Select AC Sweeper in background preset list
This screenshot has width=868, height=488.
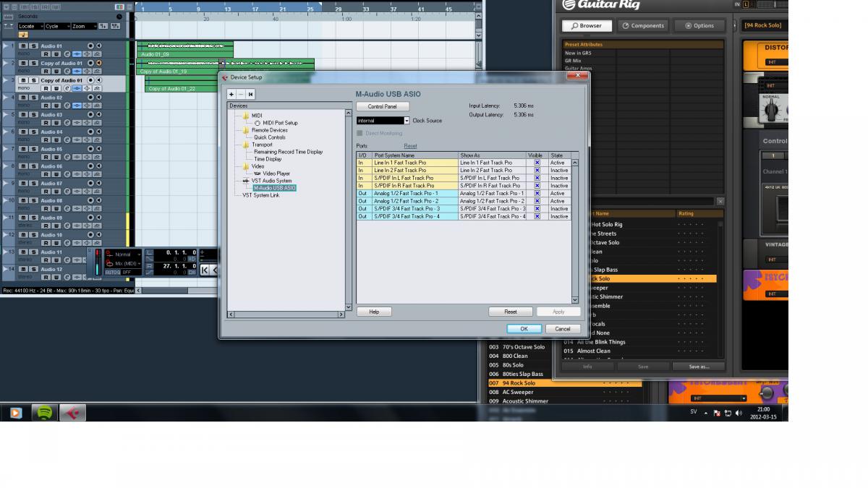517,392
